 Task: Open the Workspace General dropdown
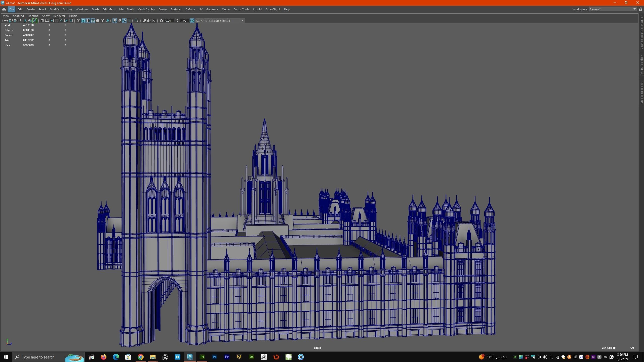[x=612, y=9]
